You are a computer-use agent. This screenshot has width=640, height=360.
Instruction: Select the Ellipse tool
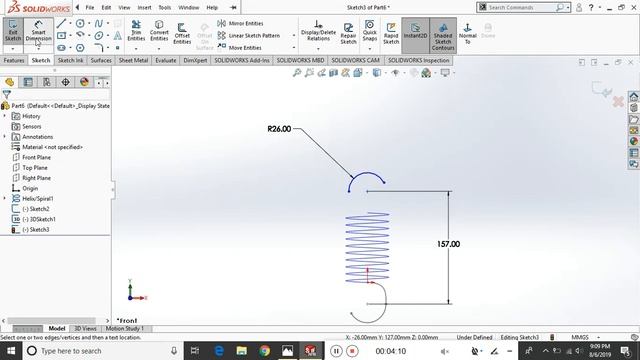[x=99, y=36]
